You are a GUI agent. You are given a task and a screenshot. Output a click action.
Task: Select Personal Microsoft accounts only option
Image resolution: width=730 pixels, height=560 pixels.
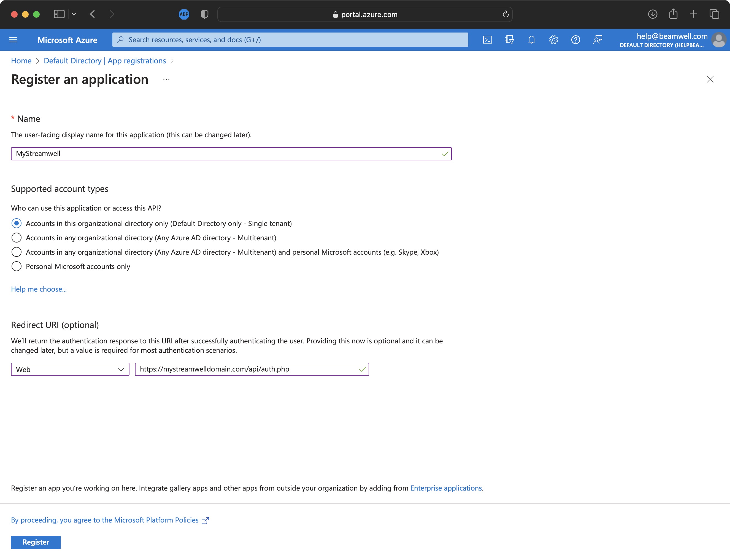16,266
